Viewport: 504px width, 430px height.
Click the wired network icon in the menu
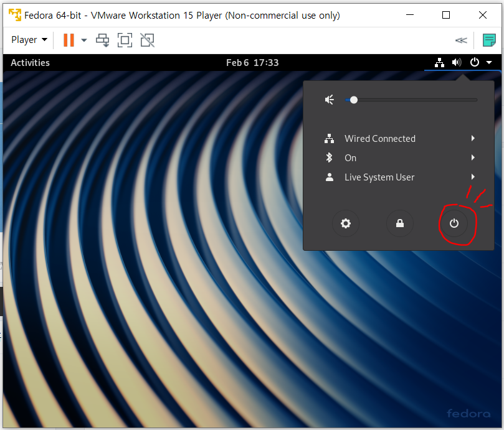pyautogui.click(x=329, y=138)
